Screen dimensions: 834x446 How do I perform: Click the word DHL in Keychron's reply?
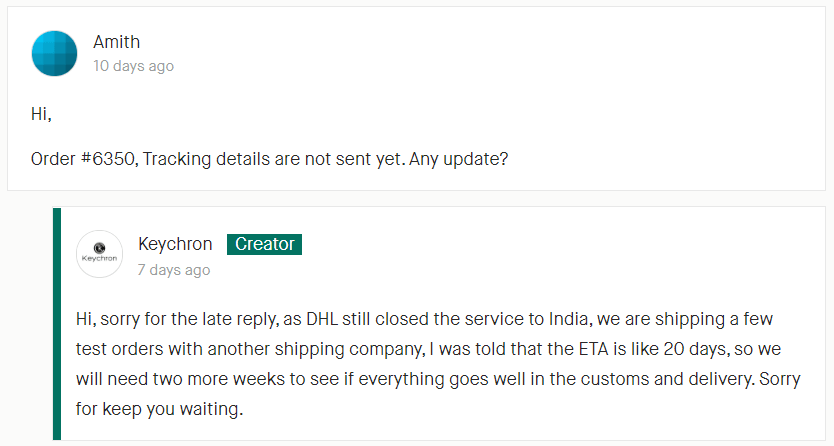tap(322, 319)
